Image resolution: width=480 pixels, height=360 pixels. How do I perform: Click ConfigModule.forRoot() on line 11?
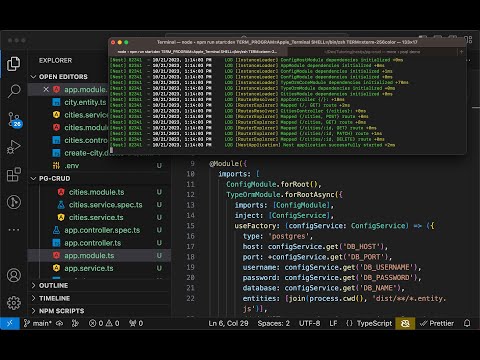(x=273, y=184)
